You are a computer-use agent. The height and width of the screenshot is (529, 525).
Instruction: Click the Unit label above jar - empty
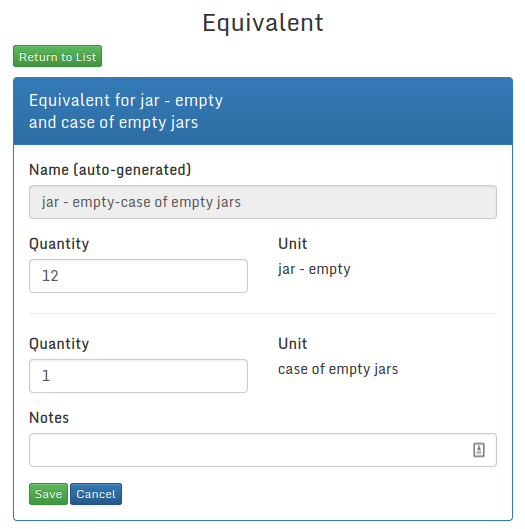point(293,244)
